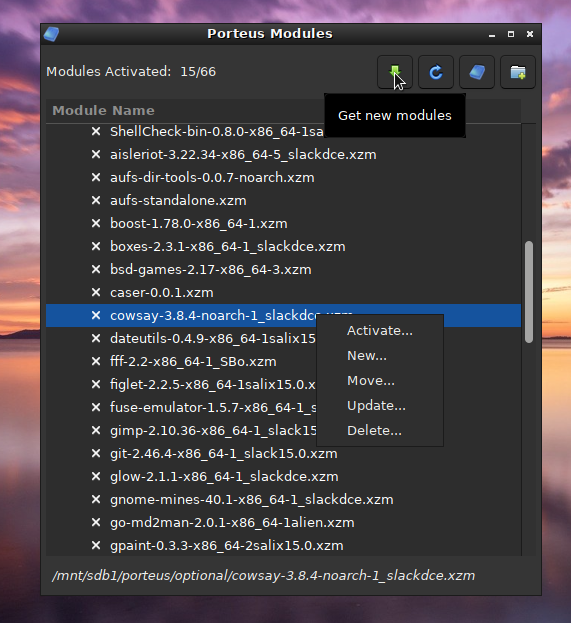Click the X status icon beside aufs-standalone row

tap(96, 200)
